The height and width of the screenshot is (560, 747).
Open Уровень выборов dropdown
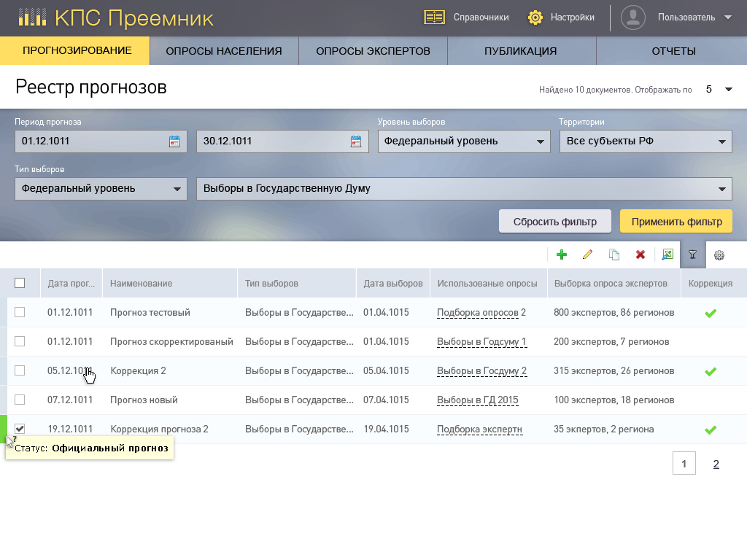(464, 141)
